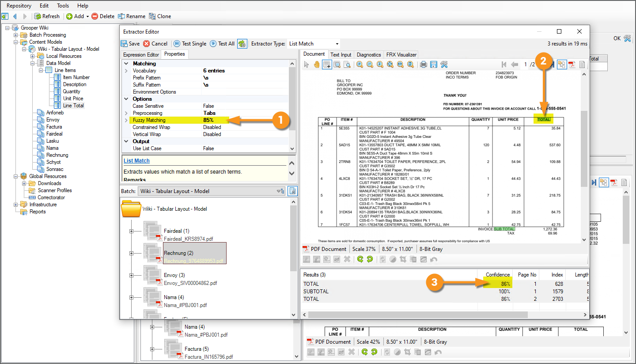Image resolution: width=636 pixels, height=364 pixels.
Task: Toggle the auto-test gear button beside Test All
Action: coord(242,44)
